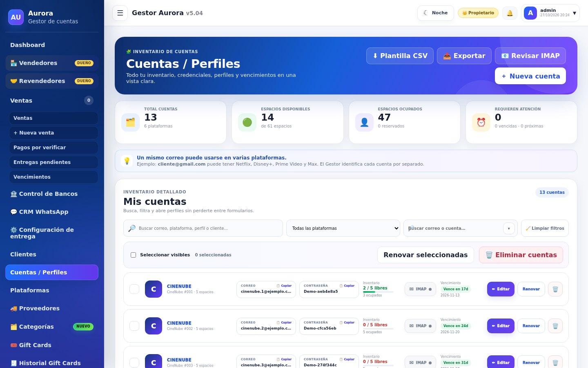This screenshot has width=588, height=368.
Task: Click Exportar button
Action: tap(464, 56)
